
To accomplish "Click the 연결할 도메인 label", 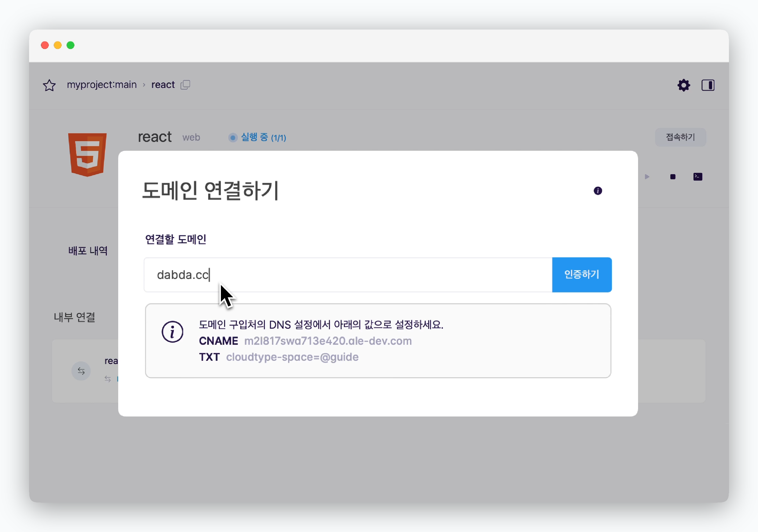I will [x=176, y=239].
